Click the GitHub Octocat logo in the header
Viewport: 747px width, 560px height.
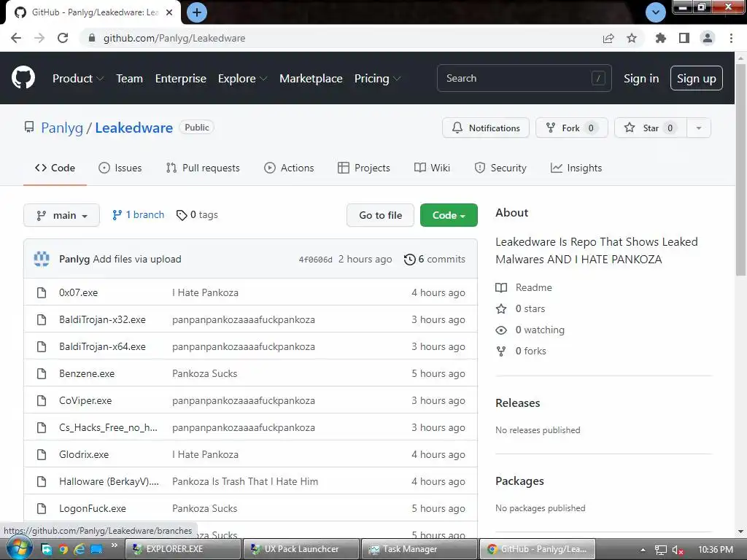pos(23,78)
